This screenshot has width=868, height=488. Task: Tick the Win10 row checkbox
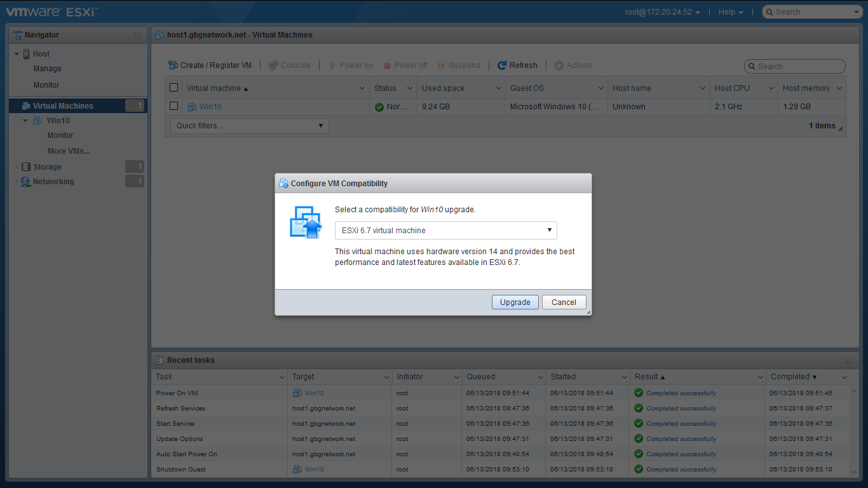pos(173,106)
